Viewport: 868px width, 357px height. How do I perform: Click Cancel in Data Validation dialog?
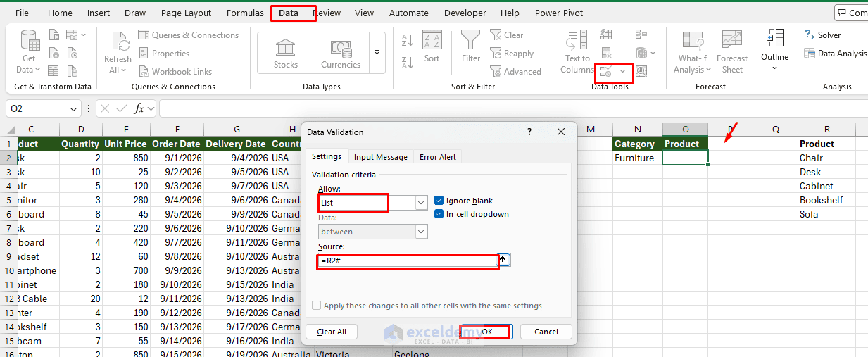tap(546, 332)
